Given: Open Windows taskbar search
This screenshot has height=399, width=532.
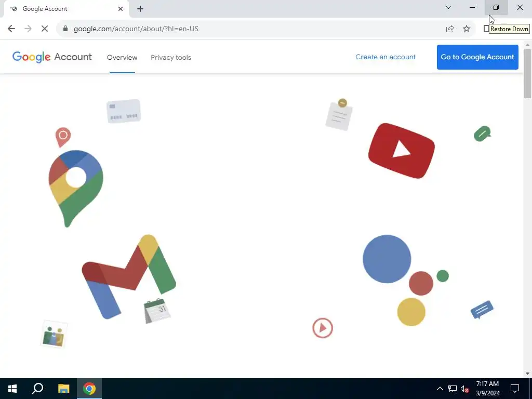Looking at the screenshot, I should coord(37,389).
